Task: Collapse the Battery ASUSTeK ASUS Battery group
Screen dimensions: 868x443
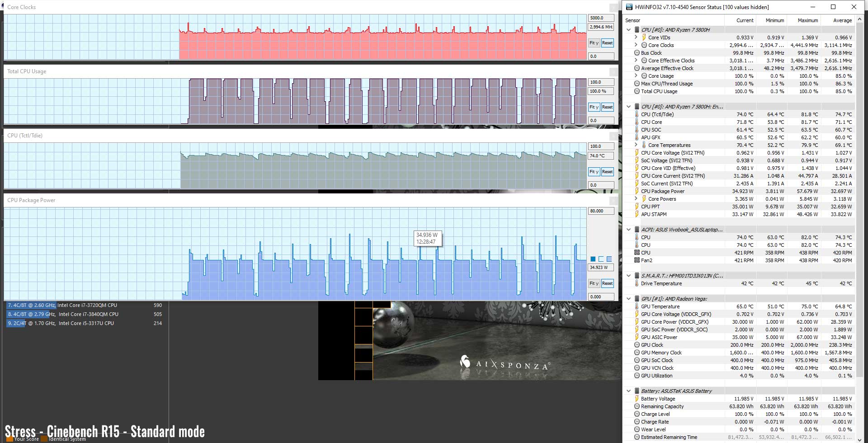Action: tap(628, 391)
